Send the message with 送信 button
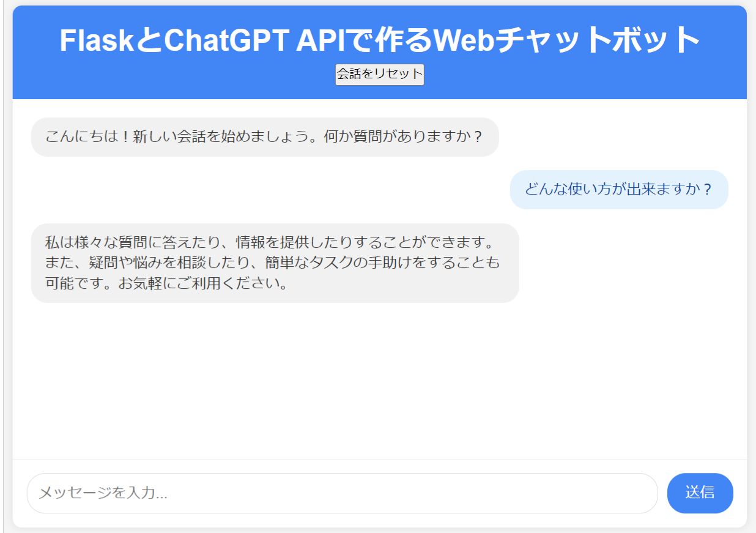Screen dimensions: 756x533 tap(700, 493)
